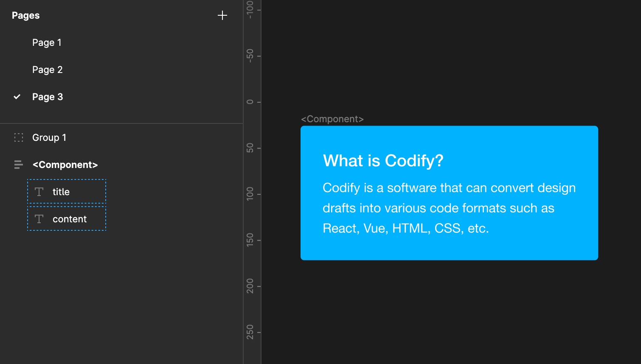Click the T icon beside title

click(x=39, y=192)
